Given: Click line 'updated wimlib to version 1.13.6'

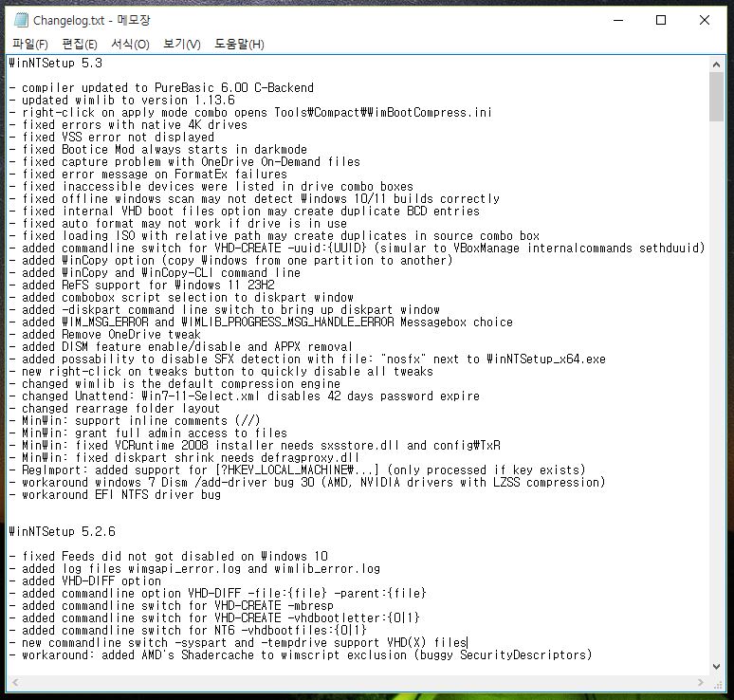Looking at the screenshot, I should tap(121, 100).
